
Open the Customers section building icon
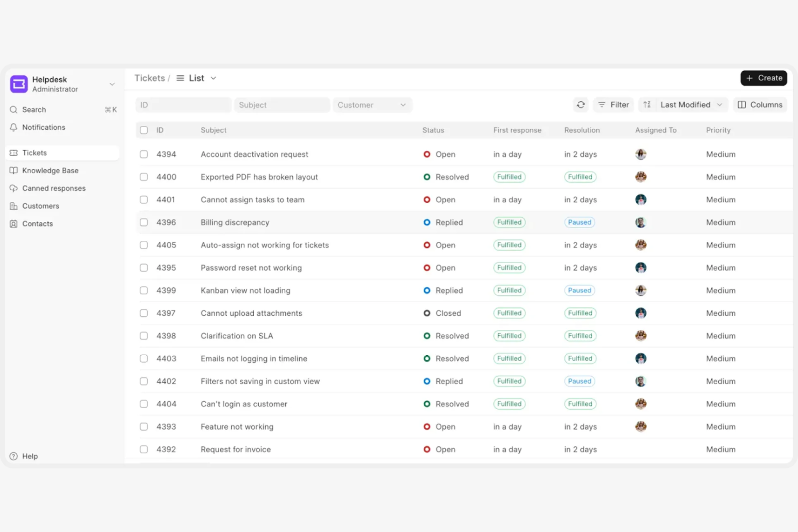(x=13, y=206)
